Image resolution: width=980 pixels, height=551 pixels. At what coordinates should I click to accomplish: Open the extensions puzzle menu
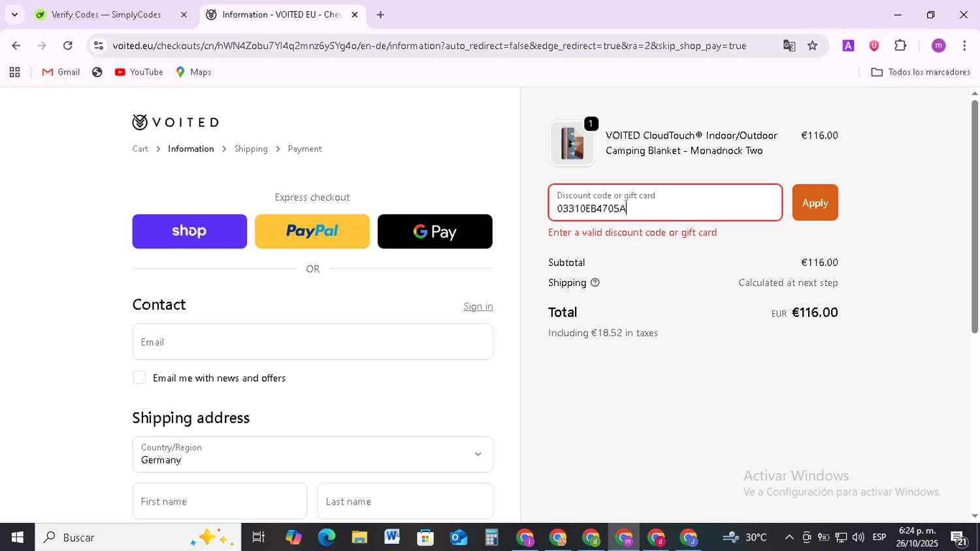coord(900,46)
